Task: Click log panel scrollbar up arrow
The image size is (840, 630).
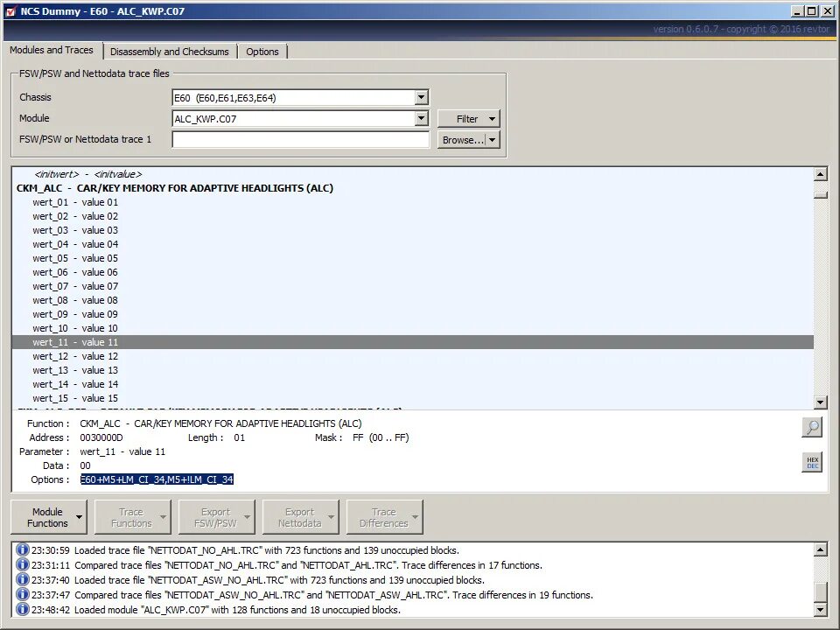Action: tap(820, 549)
